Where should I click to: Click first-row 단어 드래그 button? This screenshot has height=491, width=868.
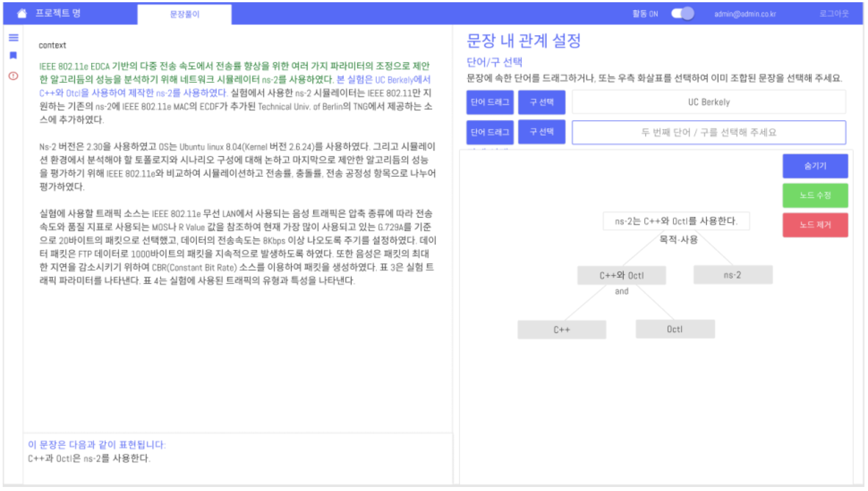[489, 102]
